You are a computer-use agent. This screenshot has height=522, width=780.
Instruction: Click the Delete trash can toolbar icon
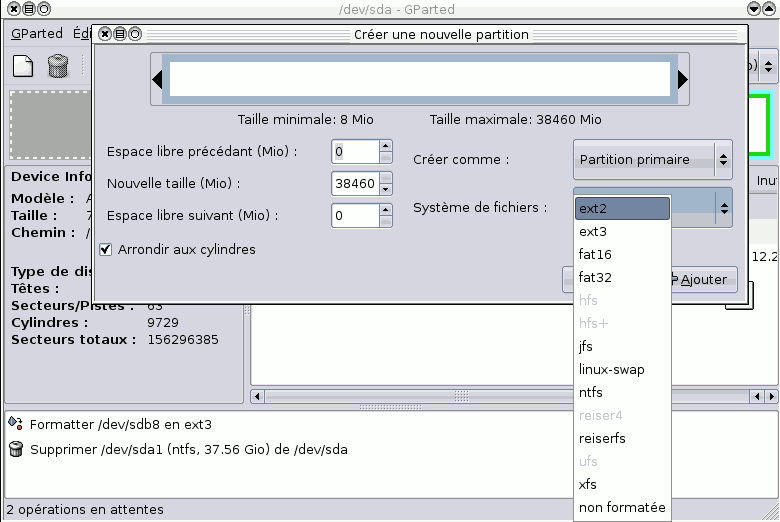tap(57, 67)
